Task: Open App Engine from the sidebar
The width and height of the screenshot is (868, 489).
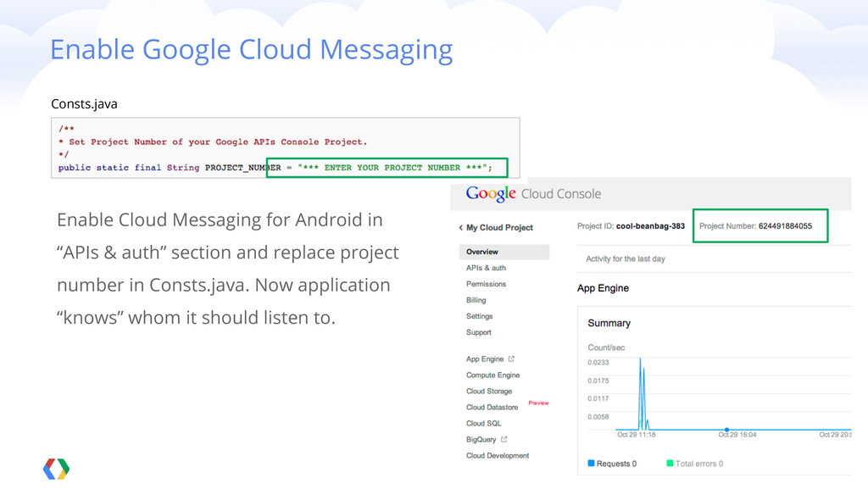Action: click(x=484, y=359)
